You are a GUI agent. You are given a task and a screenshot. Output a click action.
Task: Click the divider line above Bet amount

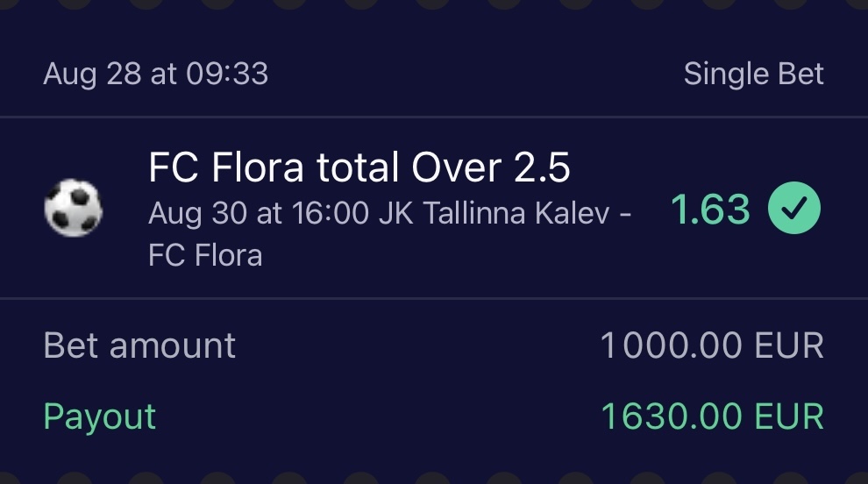[x=434, y=298]
